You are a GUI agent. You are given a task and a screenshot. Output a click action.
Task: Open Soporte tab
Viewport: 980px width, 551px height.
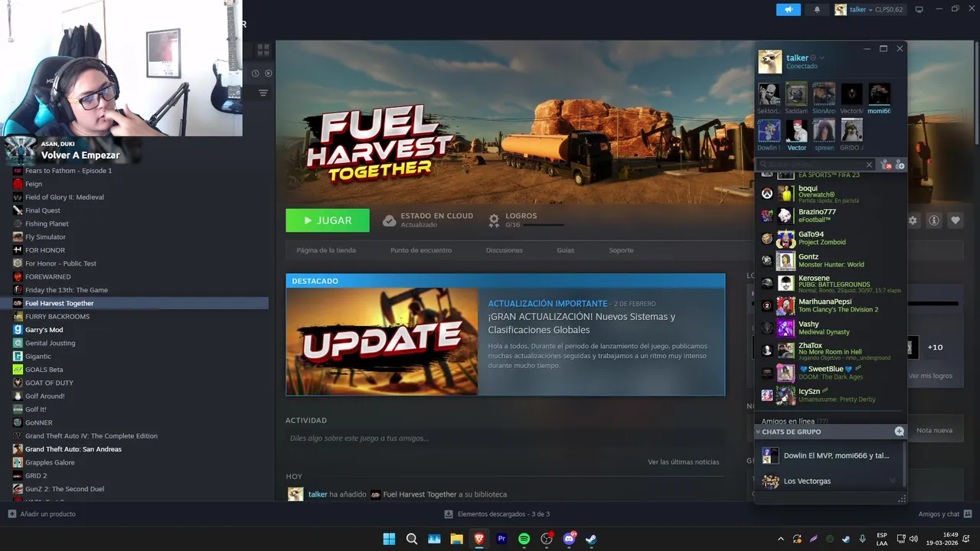point(621,250)
